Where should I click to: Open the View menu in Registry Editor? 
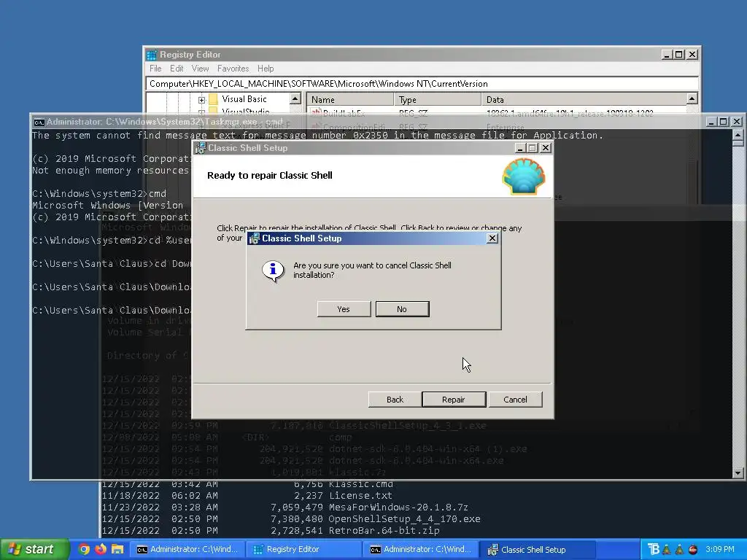200,69
